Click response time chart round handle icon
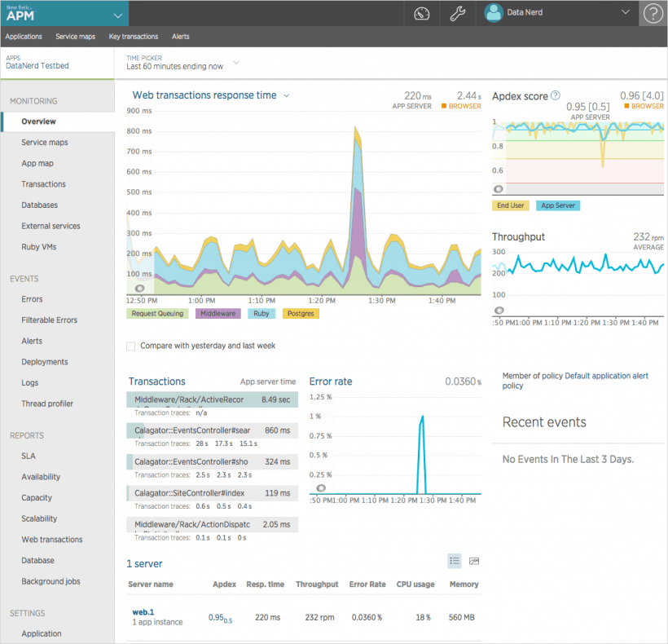668x644 pixels. pos(139,288)
